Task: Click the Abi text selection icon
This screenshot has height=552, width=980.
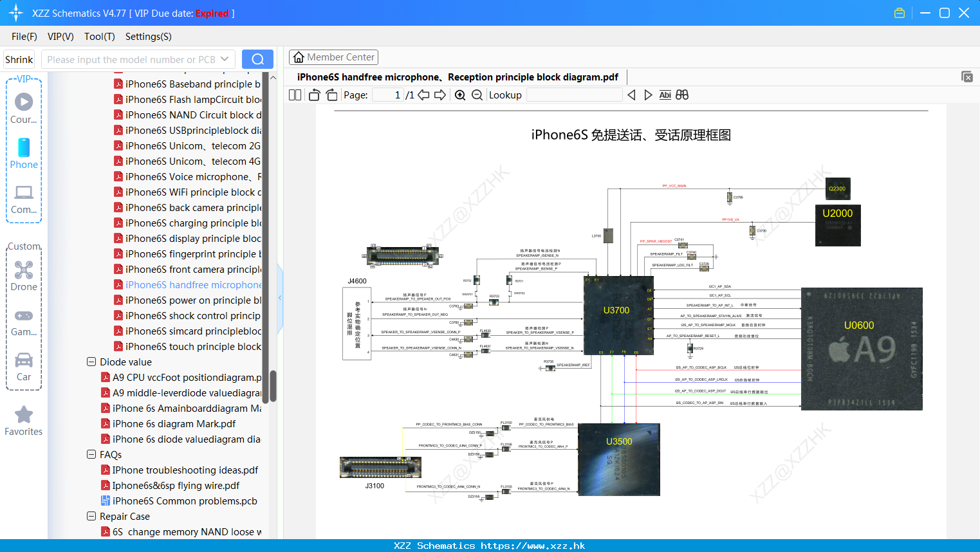Action: point(665,95)
